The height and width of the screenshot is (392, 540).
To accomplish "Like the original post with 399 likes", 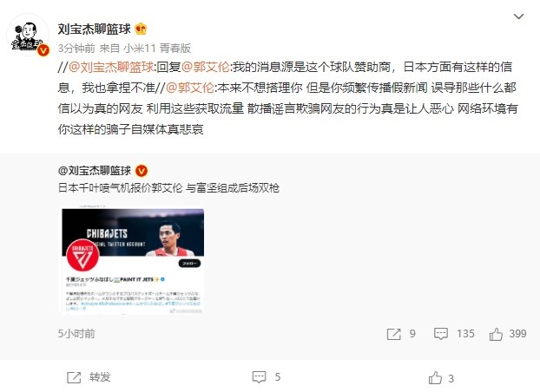I will (508, 334).
